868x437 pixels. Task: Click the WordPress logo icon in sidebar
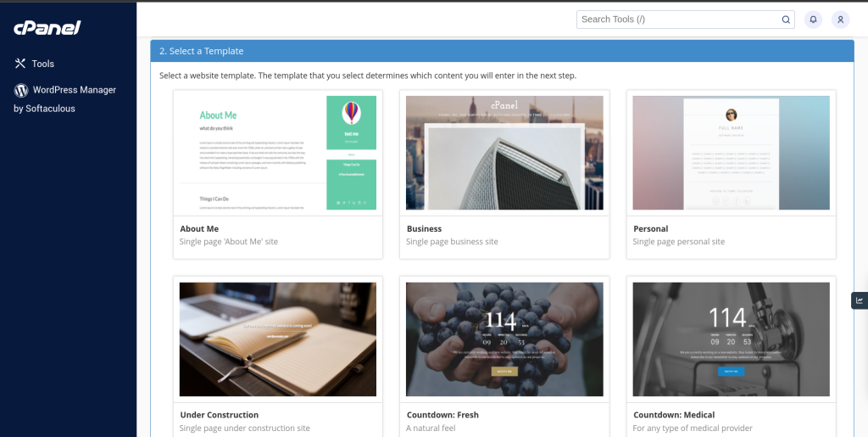click(x=21, y=90)
